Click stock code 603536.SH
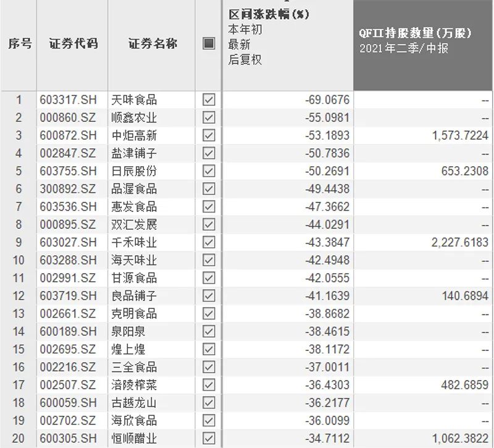494x448 pixels. (x=68, y=206)
